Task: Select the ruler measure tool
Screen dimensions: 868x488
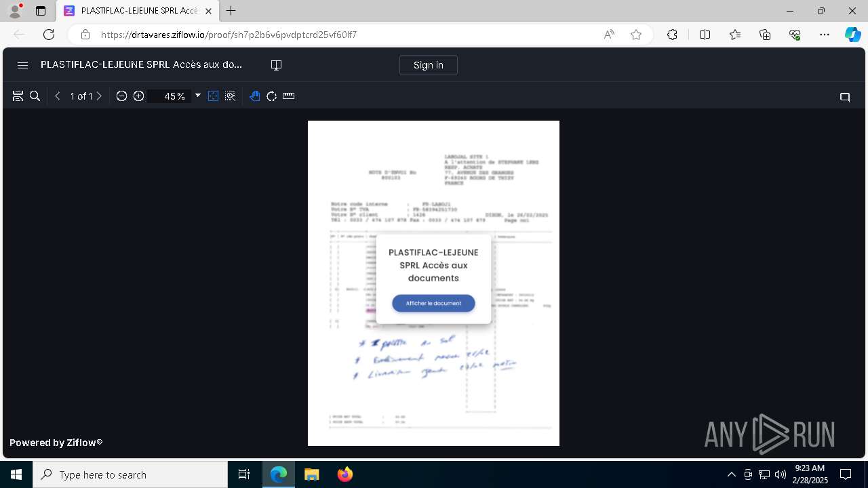Action: pos(288,96)
